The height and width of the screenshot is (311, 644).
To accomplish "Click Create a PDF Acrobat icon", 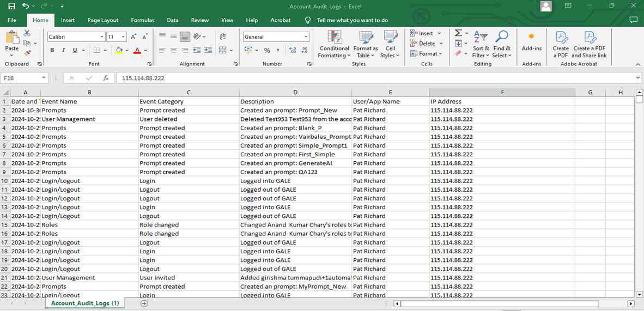I will tap(561, 44).
